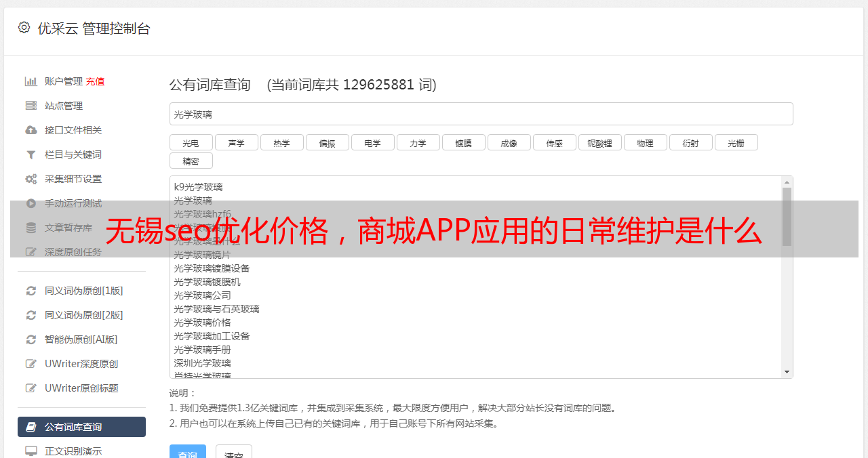Choose the 物理 keyword tag
This screenshot has width=868, height=458.
(646, 142)
